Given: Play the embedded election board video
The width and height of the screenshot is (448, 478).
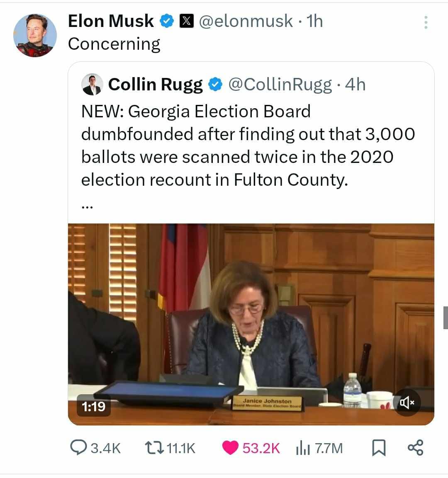Looking at the screenshot, I should point(251,324).
